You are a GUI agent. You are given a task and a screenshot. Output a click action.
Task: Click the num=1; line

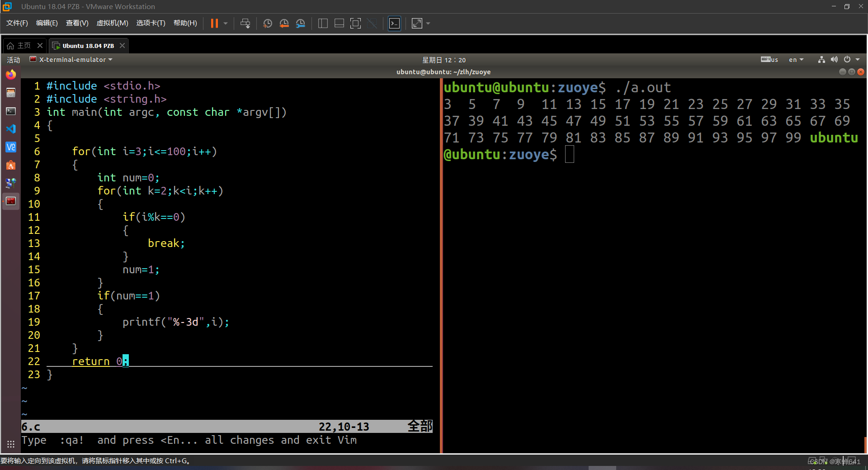pyautogui.click(x=141, y=270)
